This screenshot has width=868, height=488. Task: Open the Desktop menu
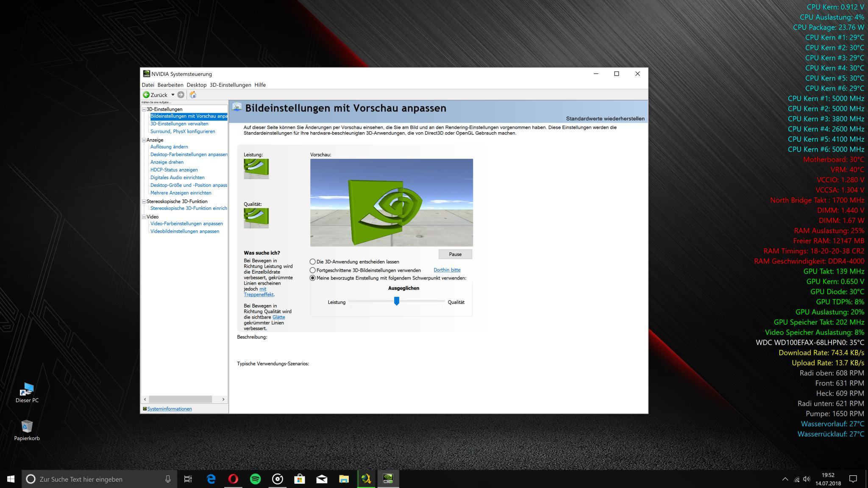pos(197,85)
